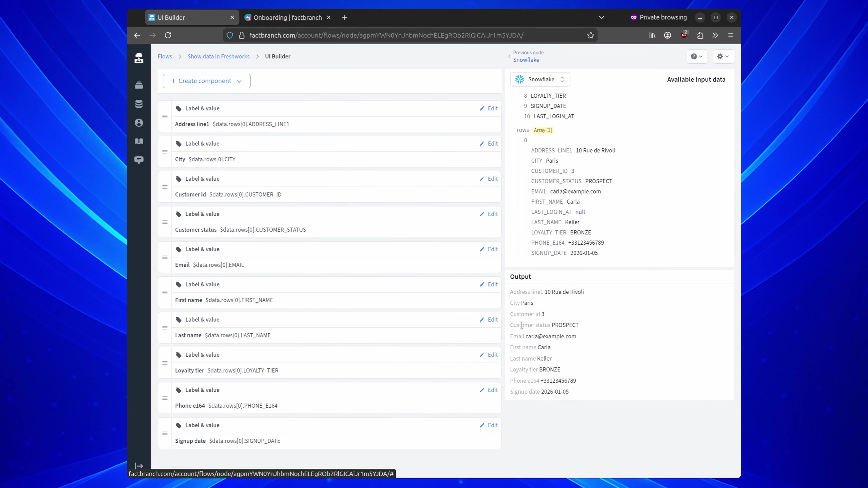The height and width of the screenshot is (488, 868).
Task: Select the database icon in the sidebar
Action: (139, 104)
